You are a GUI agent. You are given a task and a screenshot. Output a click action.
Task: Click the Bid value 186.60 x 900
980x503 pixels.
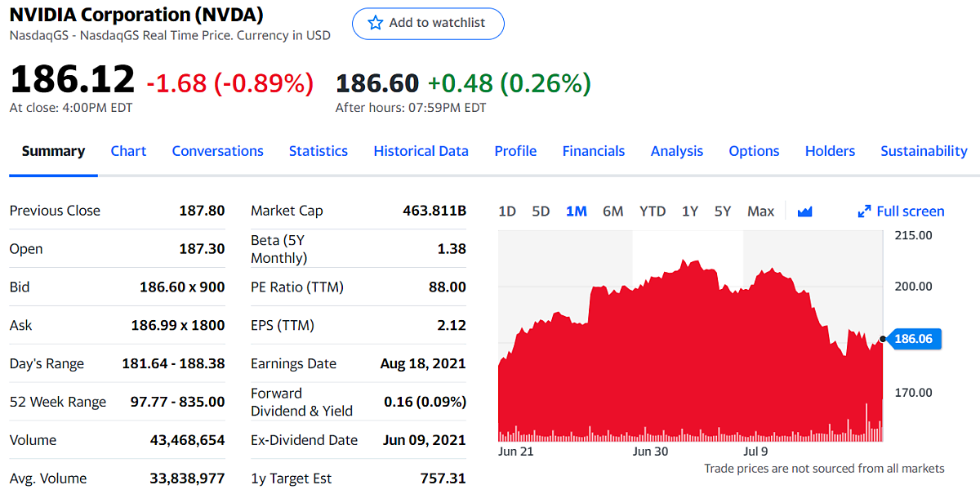tap(182, 287)
